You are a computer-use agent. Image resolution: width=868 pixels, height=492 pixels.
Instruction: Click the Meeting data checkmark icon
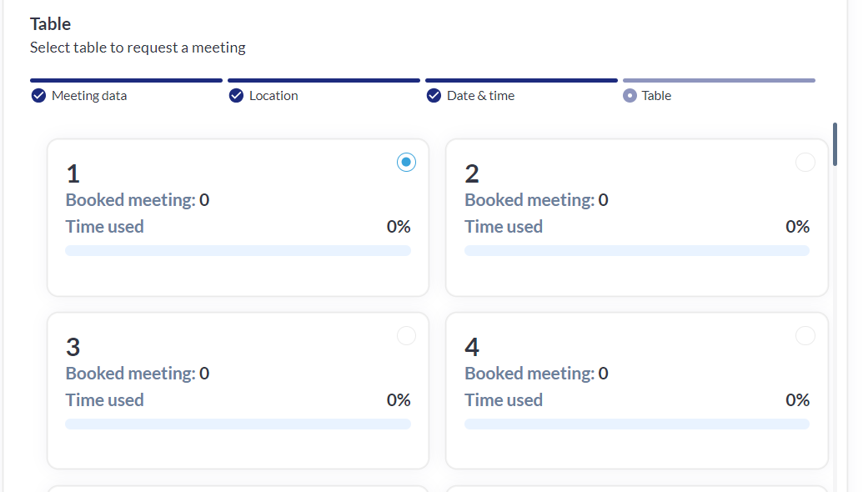click(x=38, y=96)
